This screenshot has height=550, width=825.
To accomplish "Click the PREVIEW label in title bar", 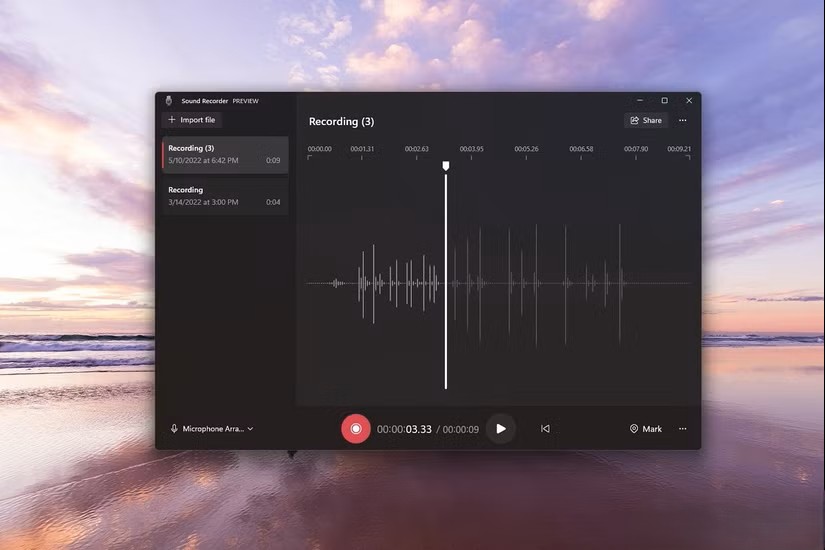I will (246, 101).
